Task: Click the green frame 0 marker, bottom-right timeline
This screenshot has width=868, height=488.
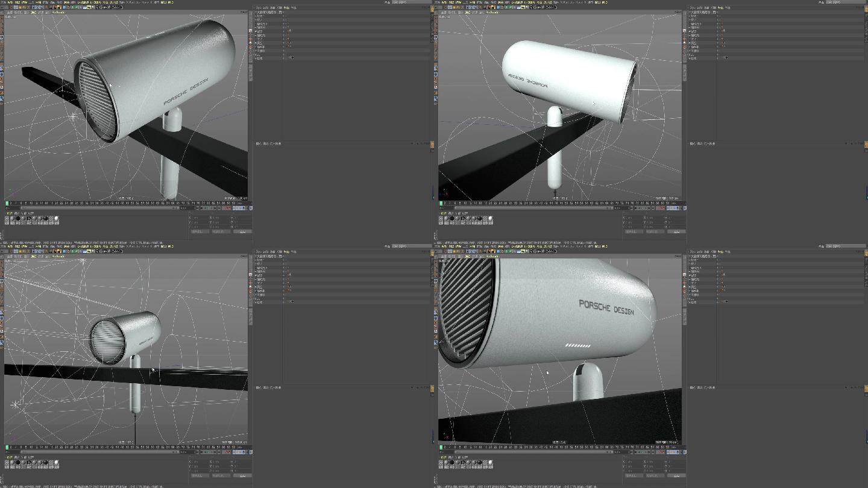Action: pos(441,447)
